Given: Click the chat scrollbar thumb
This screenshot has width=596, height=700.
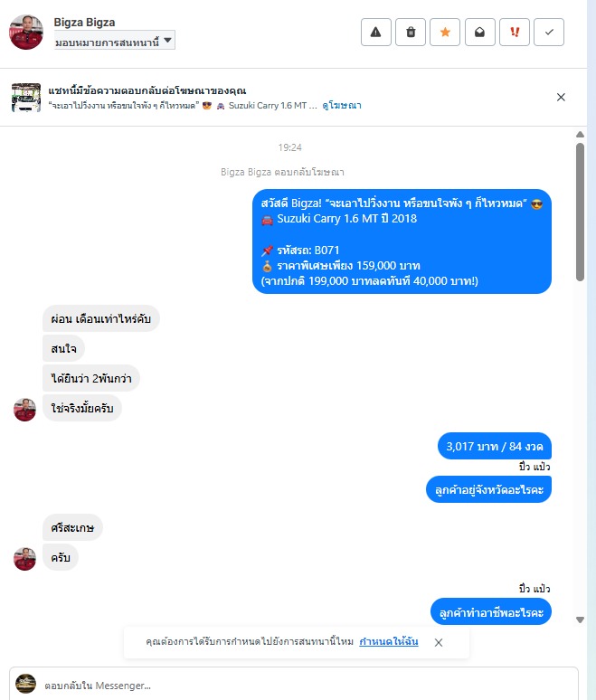Looking at the screenshot, I should click(x=580, y=212).
